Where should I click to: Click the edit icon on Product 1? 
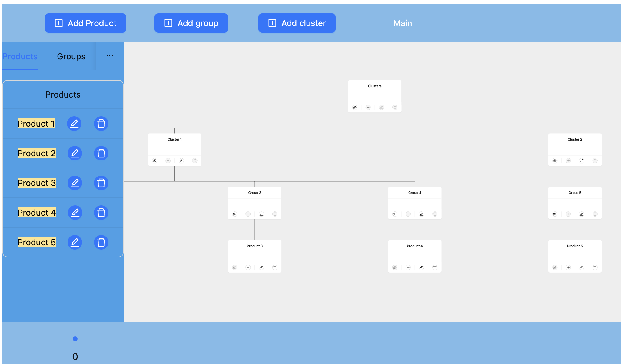pyautogui.click(x=74, y=124)
